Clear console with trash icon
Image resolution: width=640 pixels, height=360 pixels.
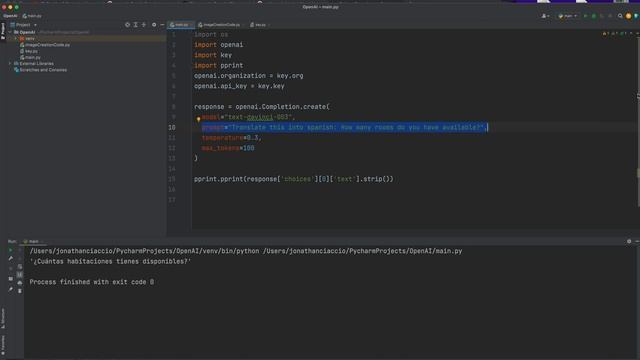click(x=20, y=291)
